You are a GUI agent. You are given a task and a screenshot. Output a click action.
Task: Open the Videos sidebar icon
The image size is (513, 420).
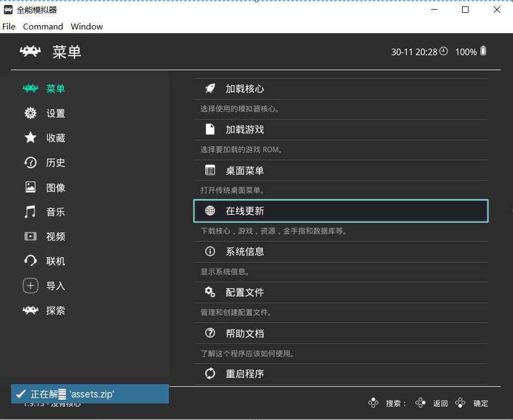point(31,236)
